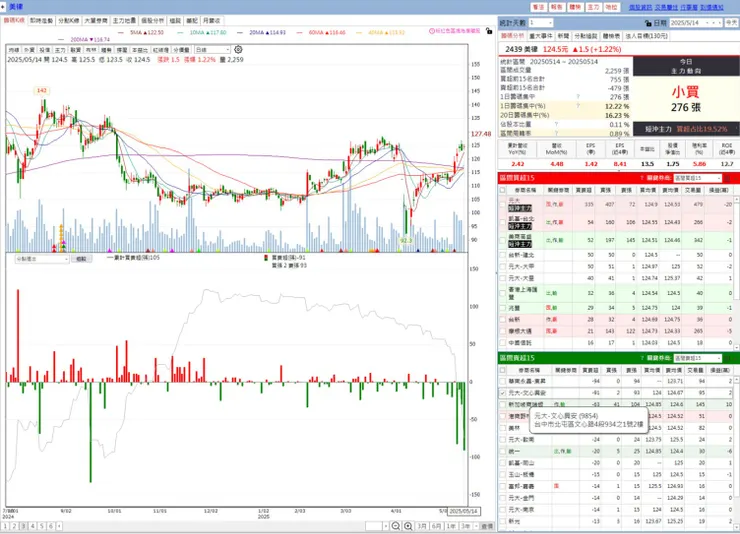Check the 兆豐 broker checkbox
The image size is (740, 534).
click(x=503, y=308)
